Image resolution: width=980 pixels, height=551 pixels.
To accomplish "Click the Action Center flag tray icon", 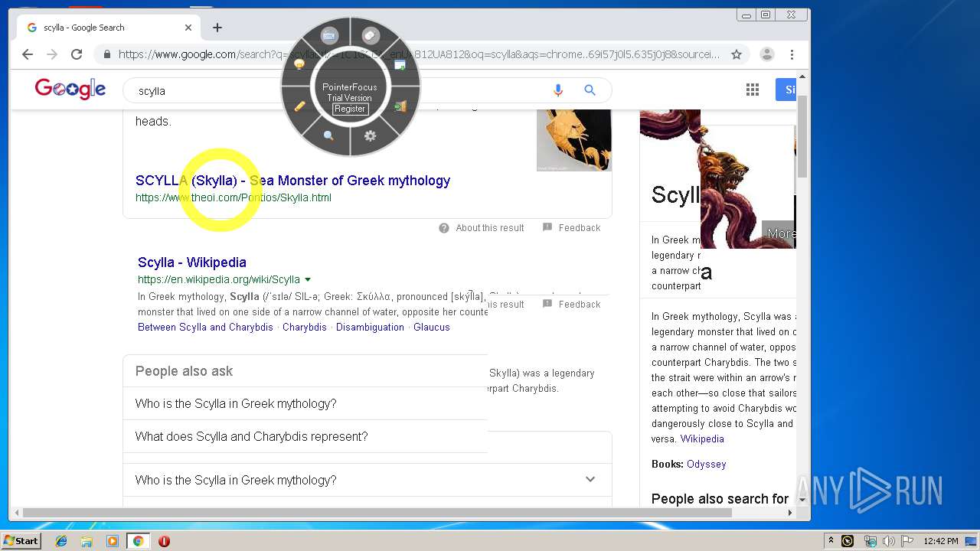I will point(907,541).
